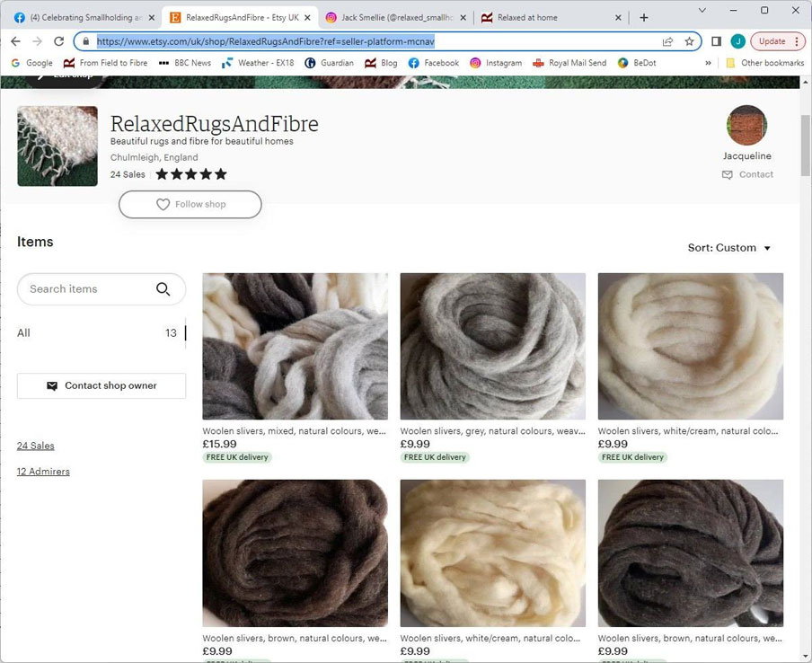Go back using the browser back arrow

tap(15, 41)
